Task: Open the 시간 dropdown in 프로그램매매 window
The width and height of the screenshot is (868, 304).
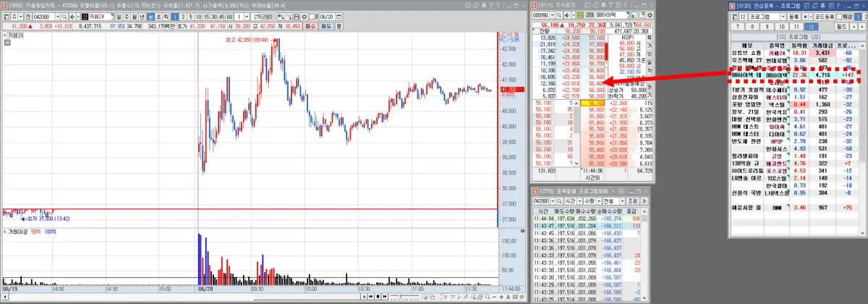Action: click(x=580, y=201)
